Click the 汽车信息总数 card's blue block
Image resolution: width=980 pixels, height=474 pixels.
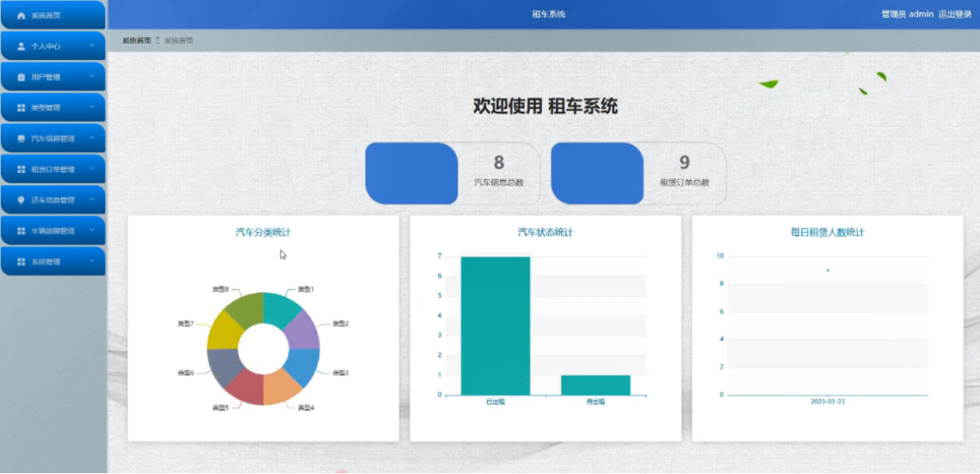[412, 174]
